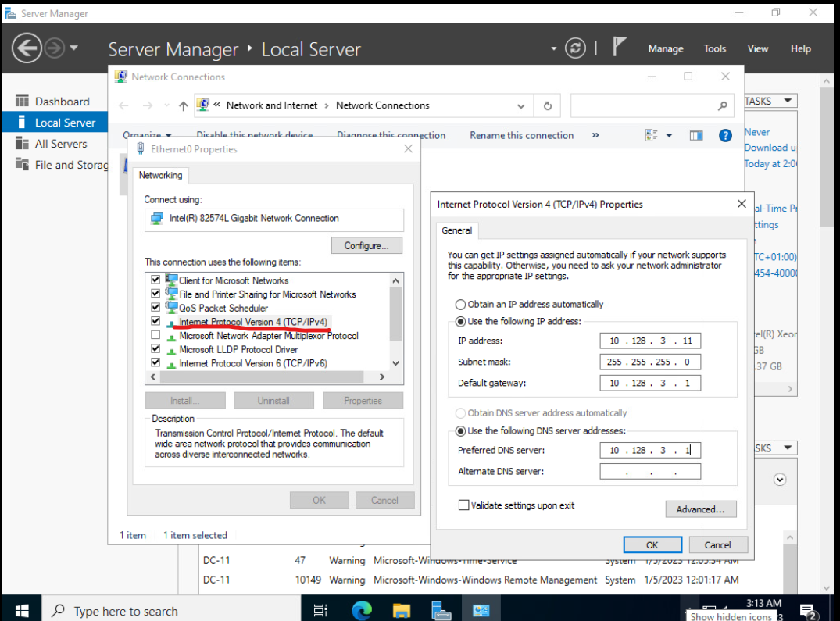Launch Microsoft Edge from taskbar

tap(362, 610)
